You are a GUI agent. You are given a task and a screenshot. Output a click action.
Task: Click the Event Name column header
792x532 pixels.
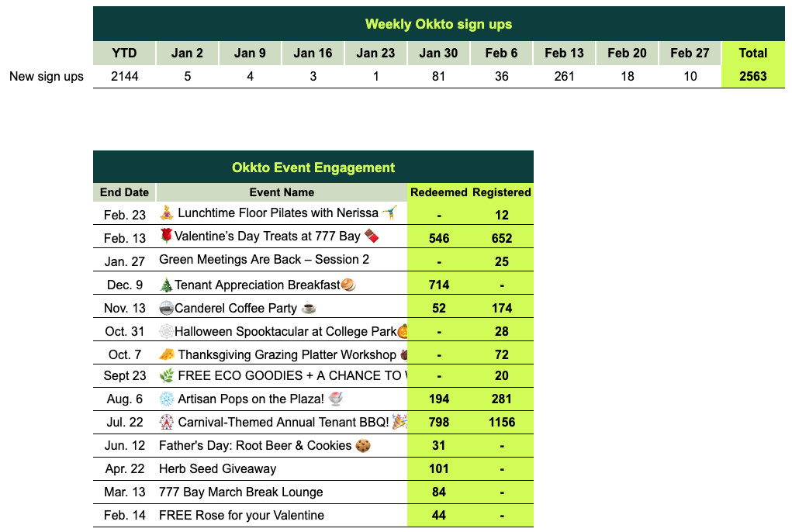tap(282, 192)
